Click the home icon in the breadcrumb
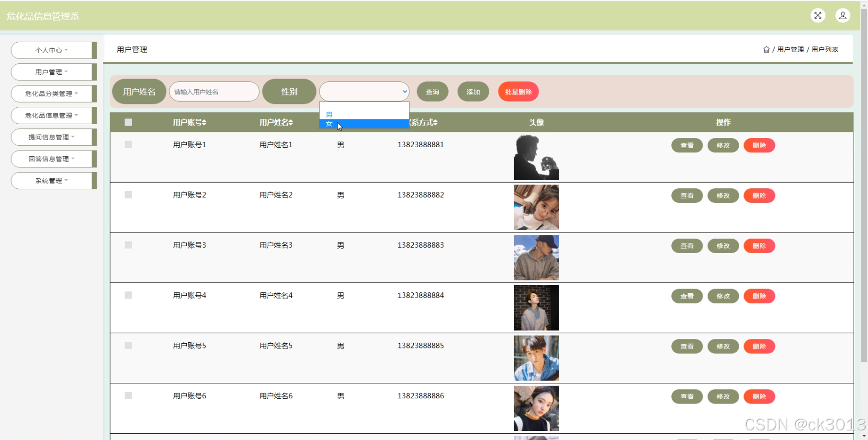The width and height of the screenshot is (868, 440). (766, 49)
